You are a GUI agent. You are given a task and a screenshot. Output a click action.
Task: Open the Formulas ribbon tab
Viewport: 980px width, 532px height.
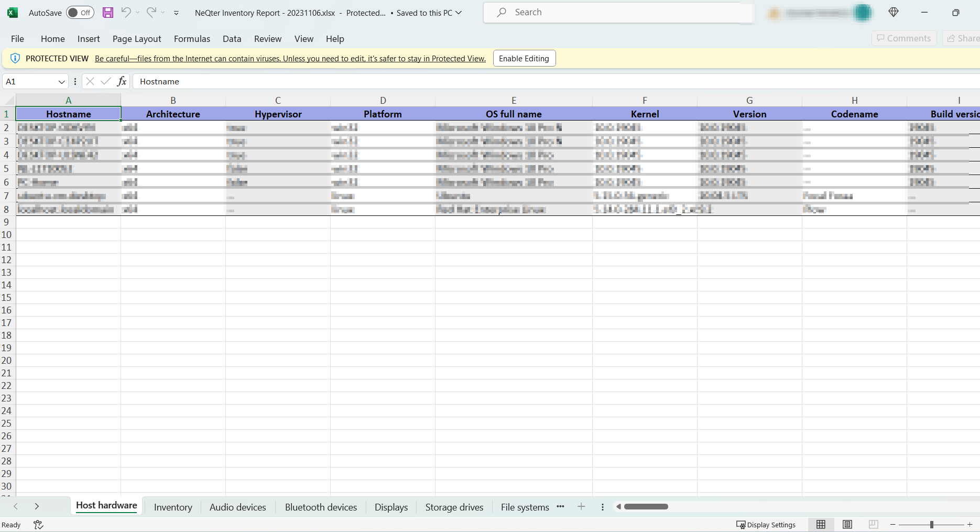point(192,39)
